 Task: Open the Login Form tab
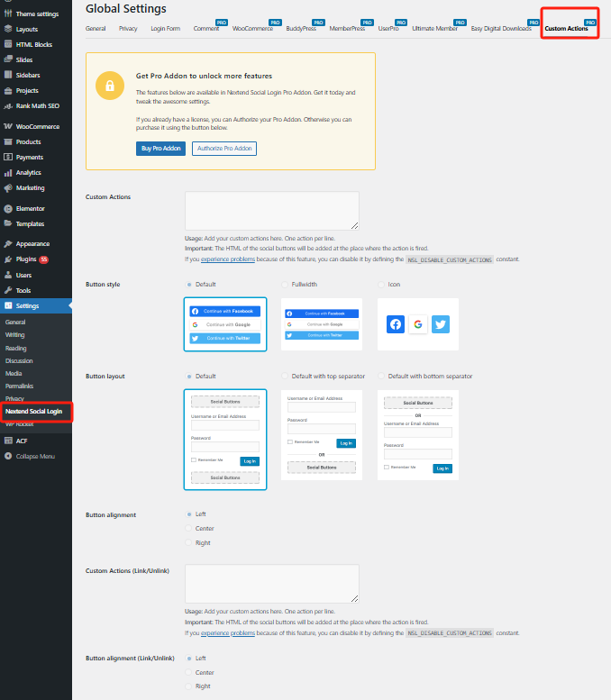165,29
